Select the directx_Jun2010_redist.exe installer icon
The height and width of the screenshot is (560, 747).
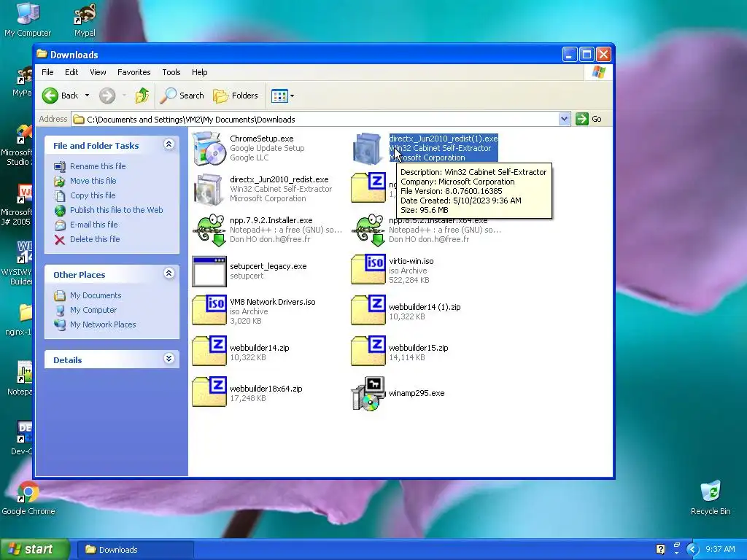[209, 189]
